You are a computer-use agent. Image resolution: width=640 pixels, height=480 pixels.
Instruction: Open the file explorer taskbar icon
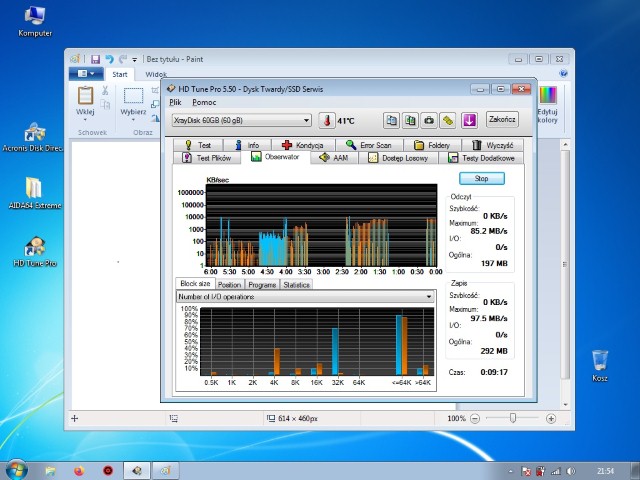50,471
